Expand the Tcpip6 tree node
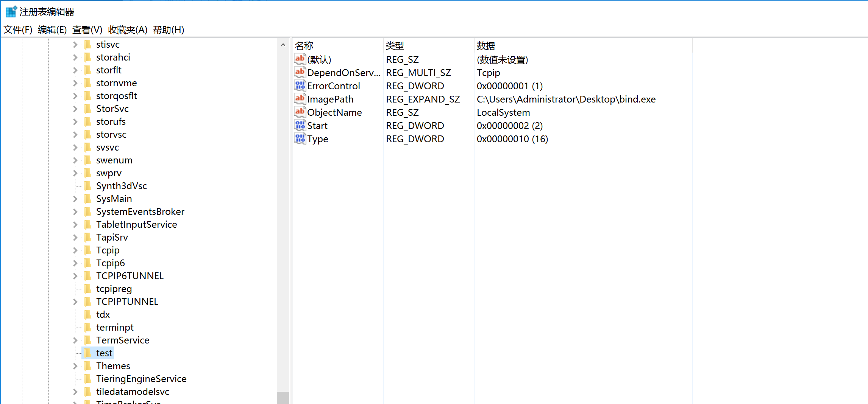This screenshot has width=868, height=404. [75, 263]
